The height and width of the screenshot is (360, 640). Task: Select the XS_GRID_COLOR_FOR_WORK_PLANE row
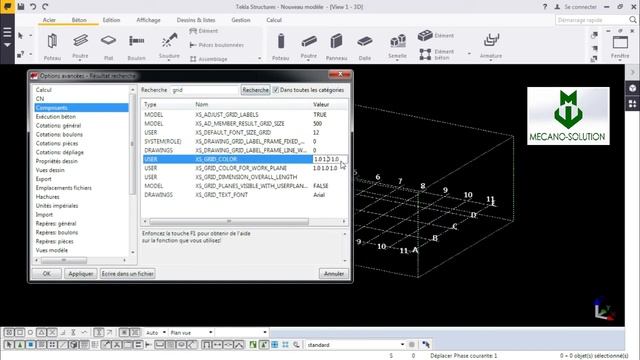tap(245, 168)
